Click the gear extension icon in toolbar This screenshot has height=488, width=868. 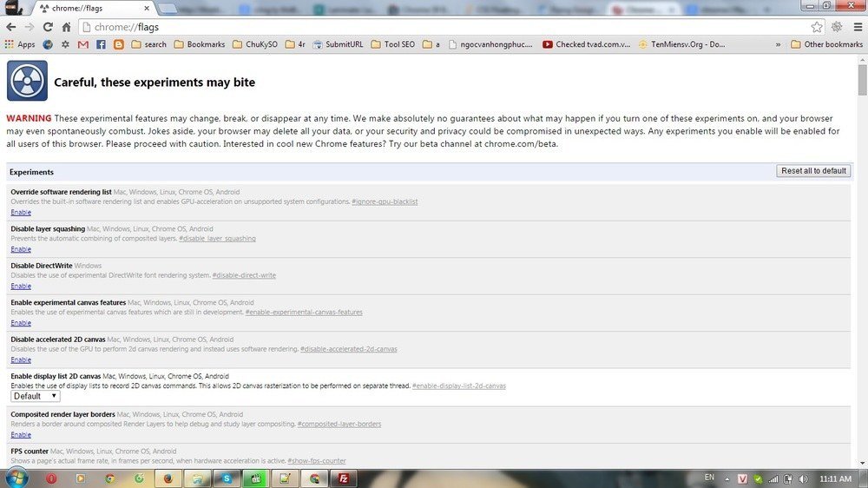837,27
